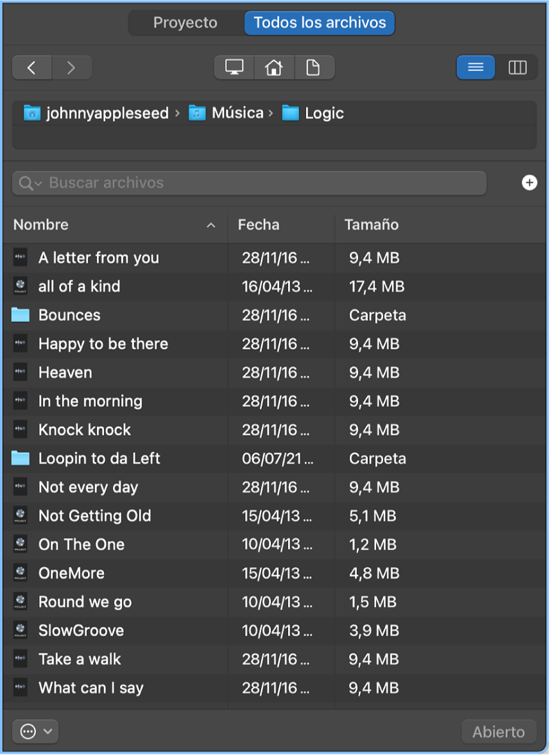Switch to the Proyecto tab
Screen dimensions: 550x756
coord(185,23)
